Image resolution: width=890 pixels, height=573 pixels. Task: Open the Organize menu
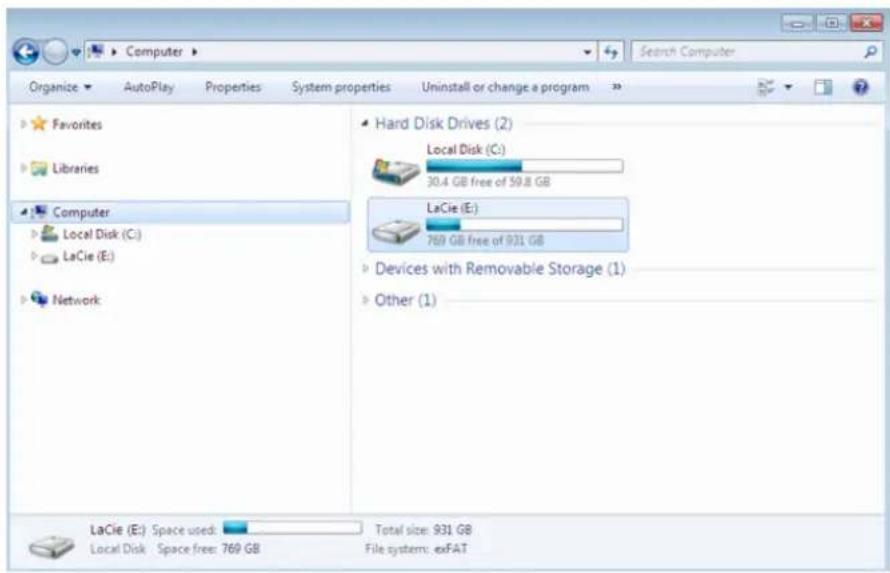click(60, 87)
